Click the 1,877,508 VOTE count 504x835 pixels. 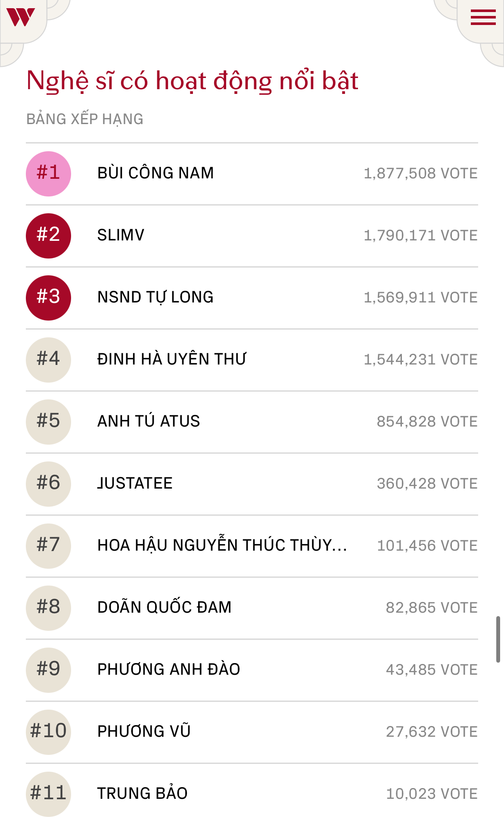420,174
